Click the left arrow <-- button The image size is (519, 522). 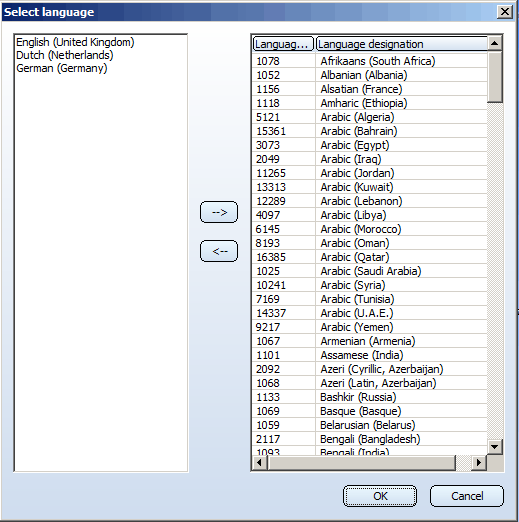219,251
